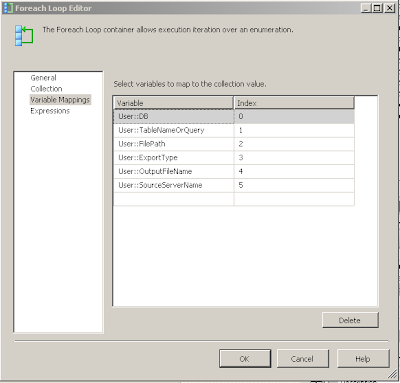
Task: Click index cell 0 of User::DB
Action: (294, 116)
